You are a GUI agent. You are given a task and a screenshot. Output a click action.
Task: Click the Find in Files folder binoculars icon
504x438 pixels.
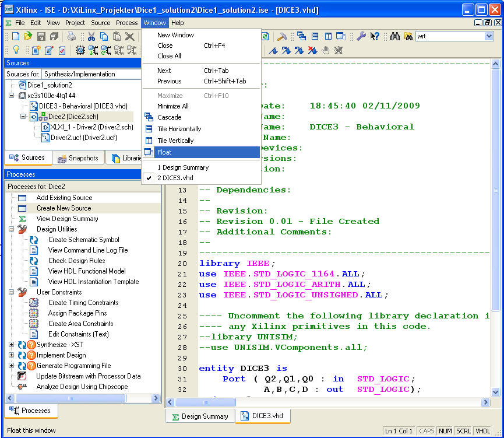(408, 36)
